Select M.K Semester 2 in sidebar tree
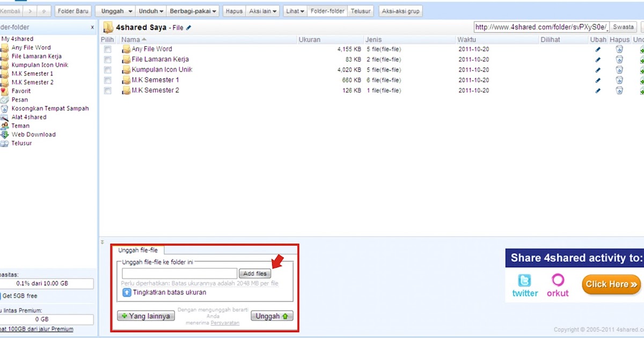This screenshot has height=338, width=644. pos(33,82)
